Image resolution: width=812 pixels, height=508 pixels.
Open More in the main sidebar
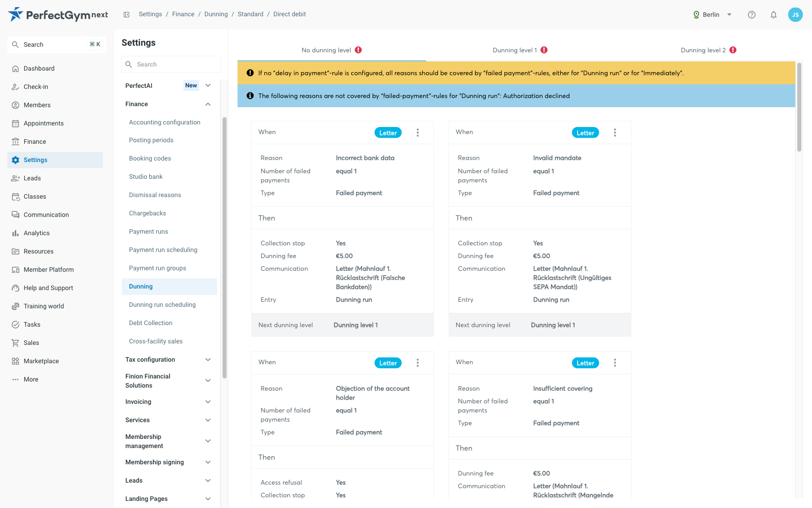[x=55, y=379]
